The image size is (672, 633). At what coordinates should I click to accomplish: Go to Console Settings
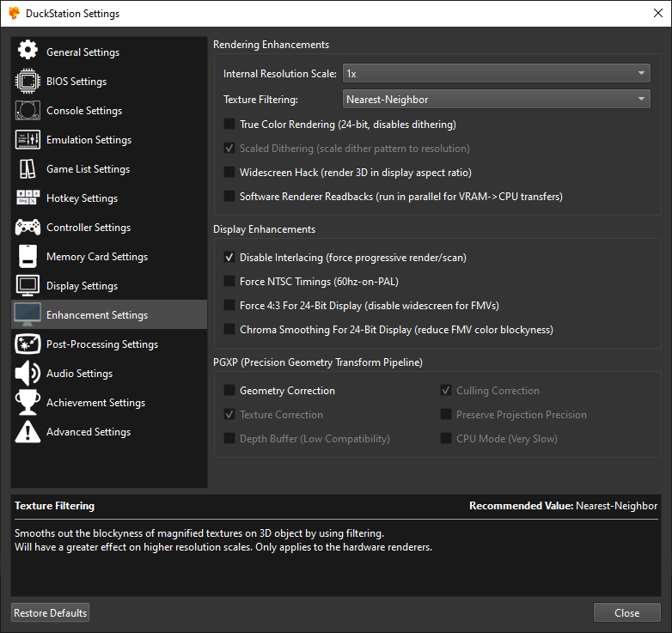point(109,111)
